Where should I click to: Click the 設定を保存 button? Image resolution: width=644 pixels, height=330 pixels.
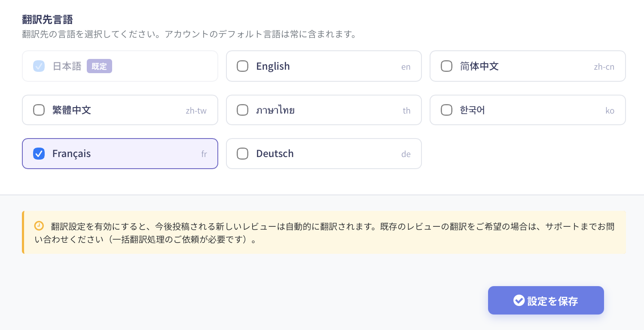click(546, 300)
